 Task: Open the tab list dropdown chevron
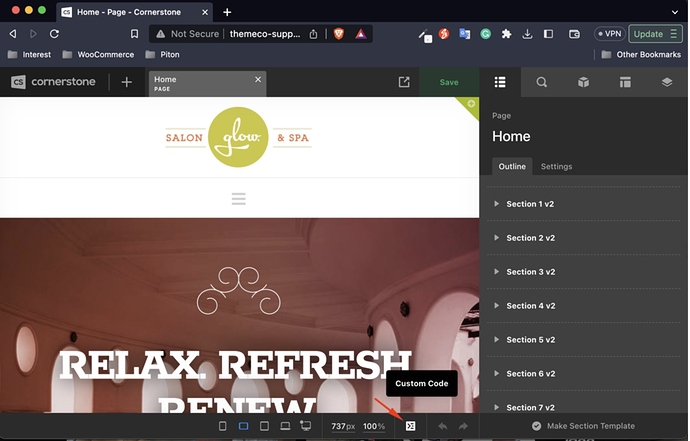(x=675, y=12)
